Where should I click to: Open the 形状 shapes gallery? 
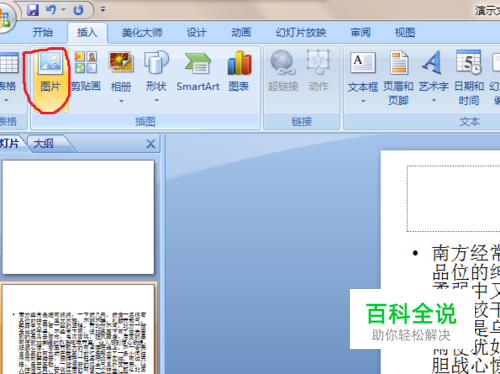[x=156, y=71]
